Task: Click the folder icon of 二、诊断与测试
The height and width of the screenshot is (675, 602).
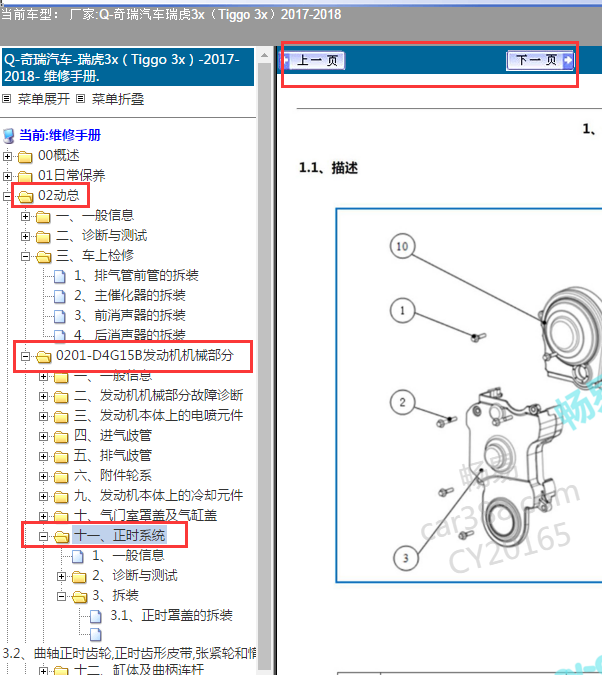Action: click(43, 237)
